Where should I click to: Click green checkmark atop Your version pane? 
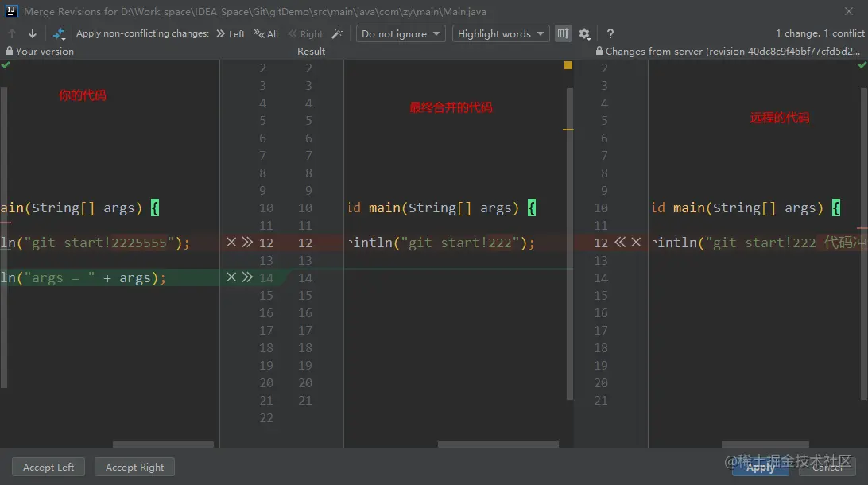coord(6,65)
